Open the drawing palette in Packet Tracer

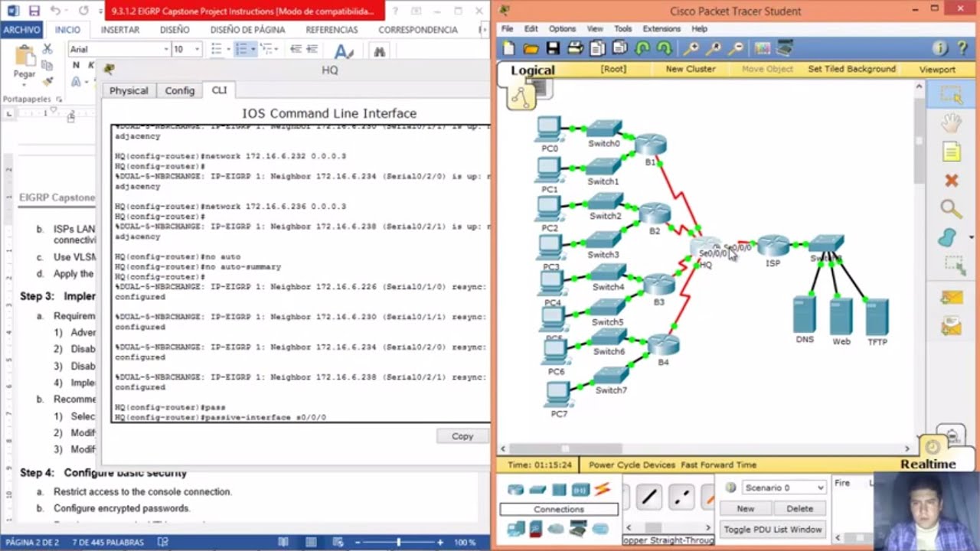762,48
